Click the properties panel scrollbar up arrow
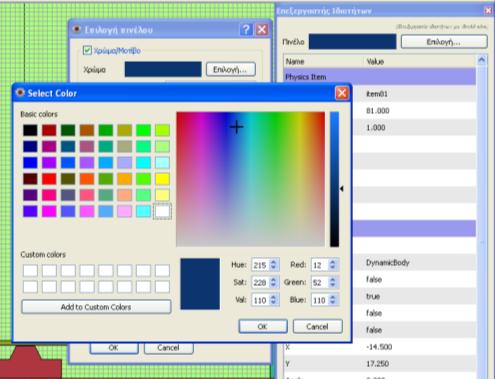The image size is (495, 379). tap(481, 60)
